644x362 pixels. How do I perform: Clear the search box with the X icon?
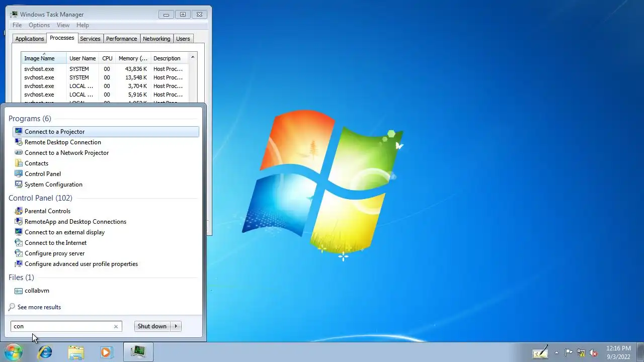tap(116, 326)
